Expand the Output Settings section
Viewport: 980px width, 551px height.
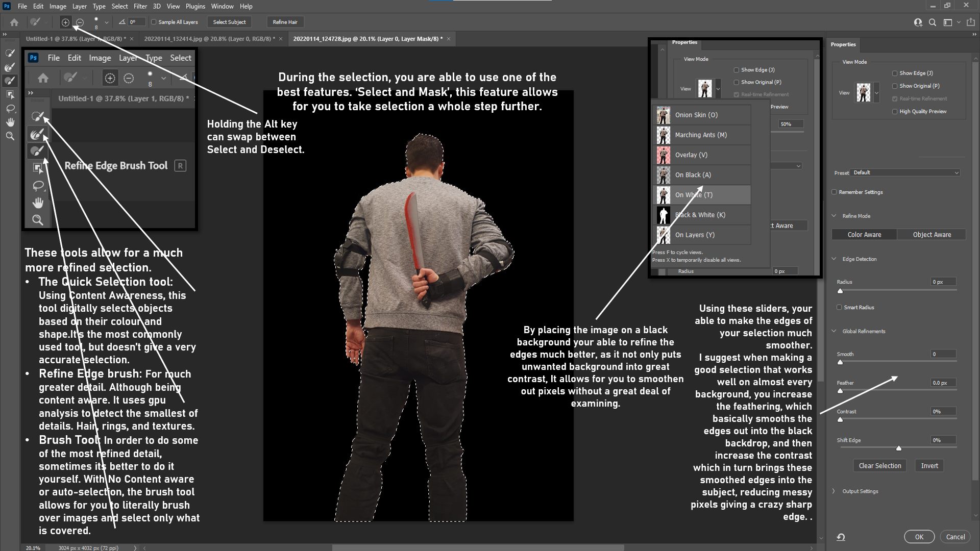pyautogui.click(x=834, y=491)
